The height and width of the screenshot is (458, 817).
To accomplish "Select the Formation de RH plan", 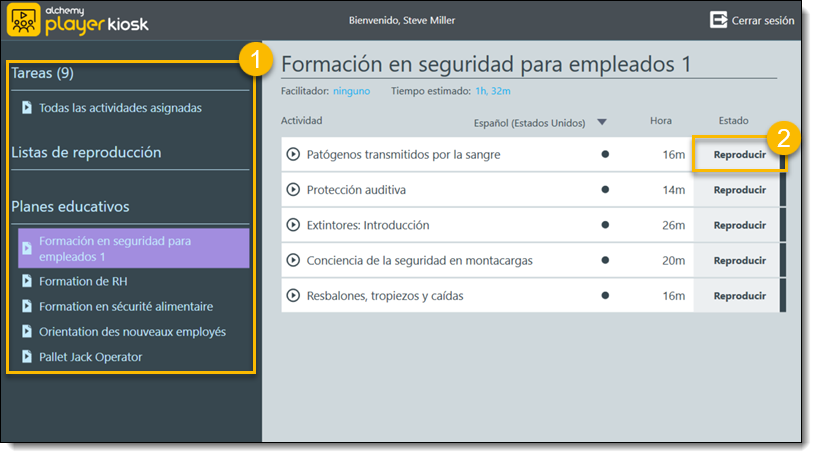I will click(x=83, y=282).
